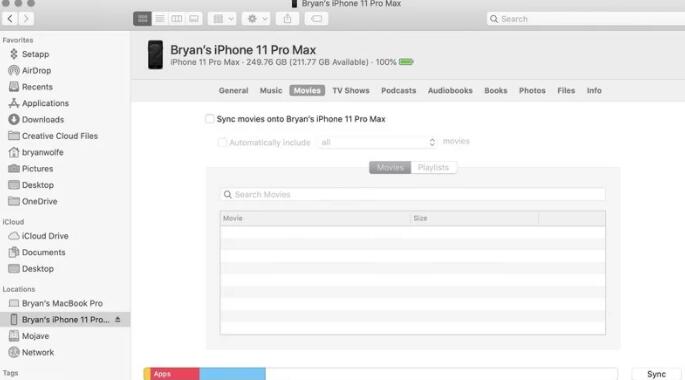Eject Bryan's iPhone using the eject icon
The height and width of the screenshot is (380, 685).
pyautogui.click(x=118, y=320)
